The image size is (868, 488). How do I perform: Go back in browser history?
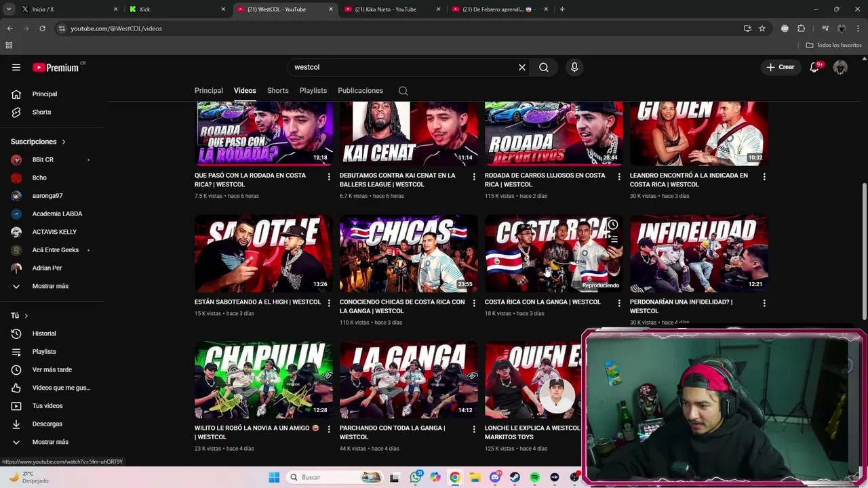click(x=9, y=28)
